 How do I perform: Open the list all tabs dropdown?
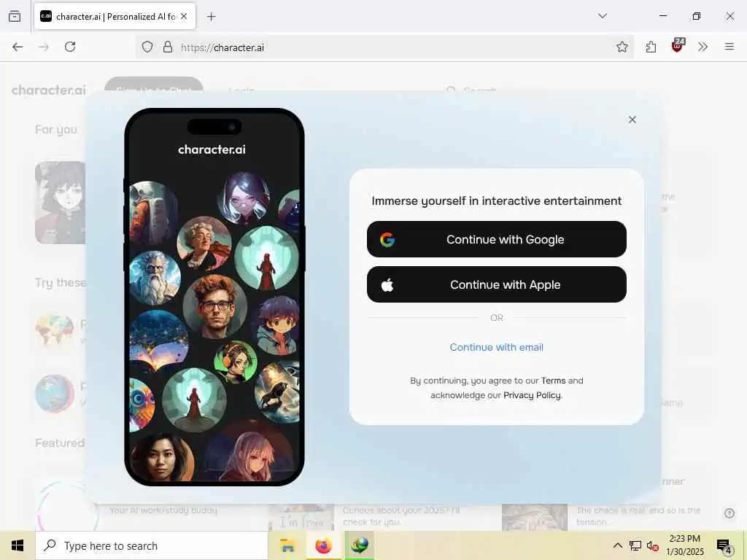[x=603, y=16]
